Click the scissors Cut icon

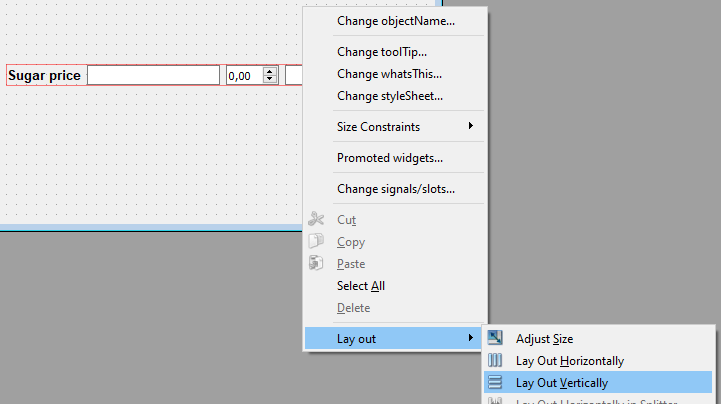click(x=316, y=220)
